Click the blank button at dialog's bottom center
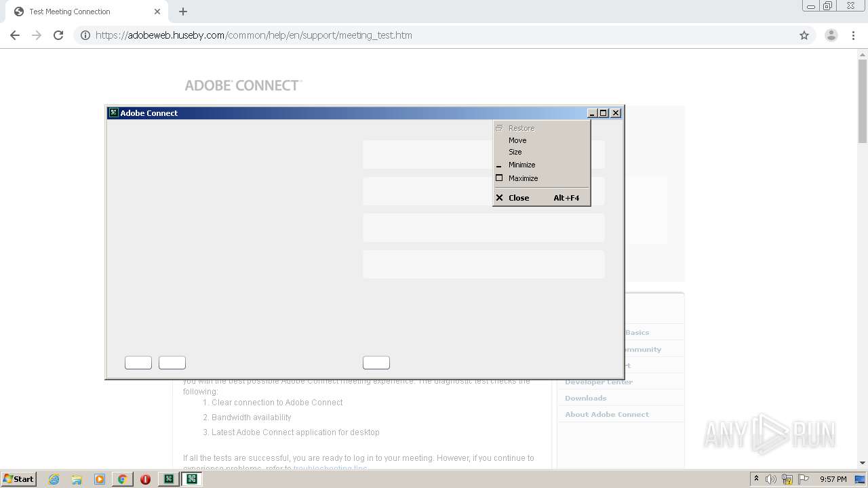The height and width of the screenshot is (488, 868). (x=376, y=363)
